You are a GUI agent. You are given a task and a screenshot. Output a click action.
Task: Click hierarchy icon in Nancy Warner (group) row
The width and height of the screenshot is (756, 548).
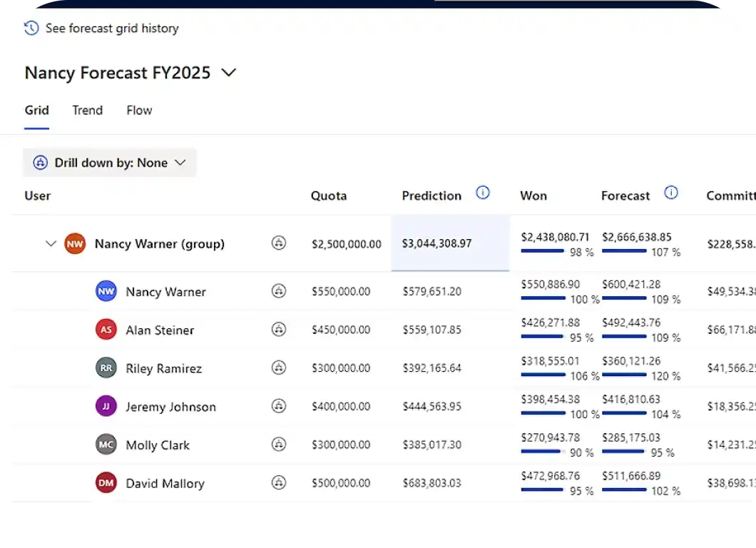279,243
